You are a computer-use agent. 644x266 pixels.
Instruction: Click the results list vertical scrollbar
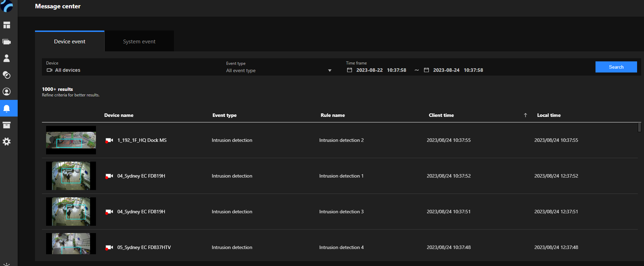click(639, 127)
